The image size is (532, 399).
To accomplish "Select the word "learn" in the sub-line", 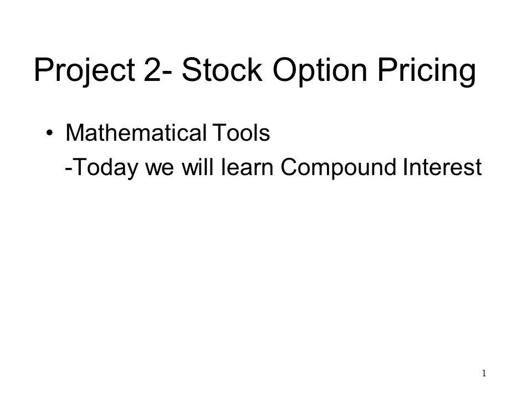I will (247, 167).
